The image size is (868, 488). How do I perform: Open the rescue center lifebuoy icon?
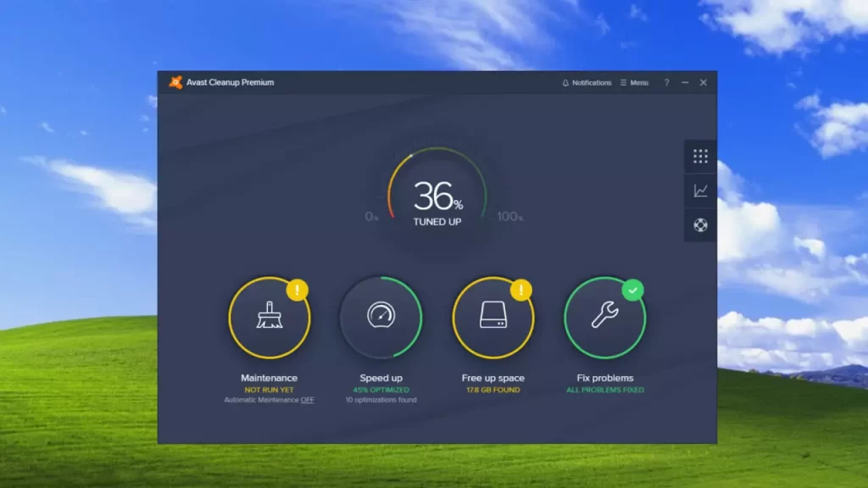(x=700, y=225)
